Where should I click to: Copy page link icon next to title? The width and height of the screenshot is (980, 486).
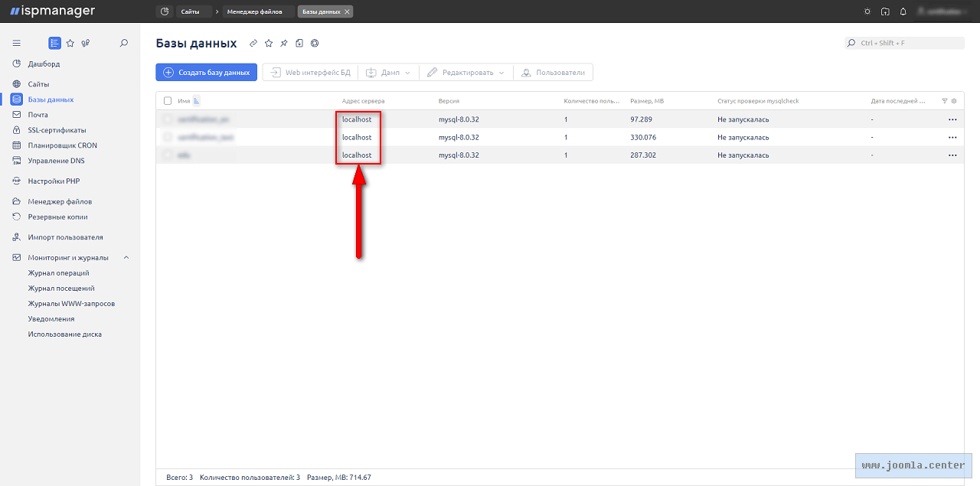[x=253, y=44]
